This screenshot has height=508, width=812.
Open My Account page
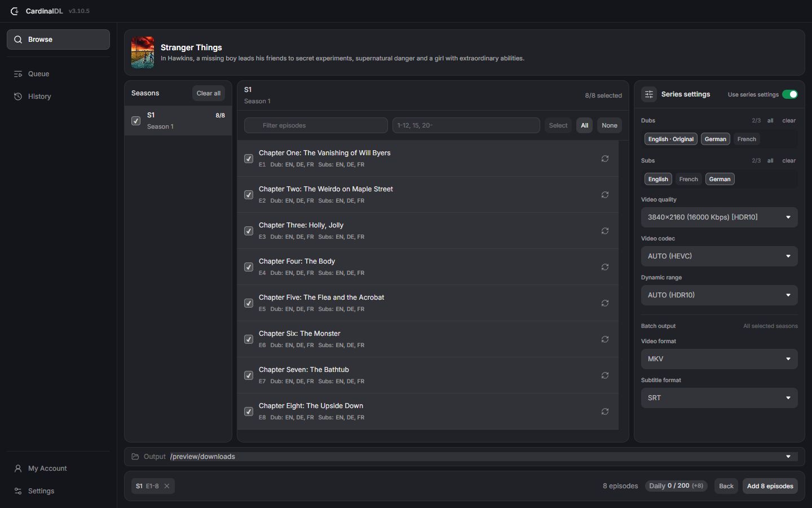58,468
